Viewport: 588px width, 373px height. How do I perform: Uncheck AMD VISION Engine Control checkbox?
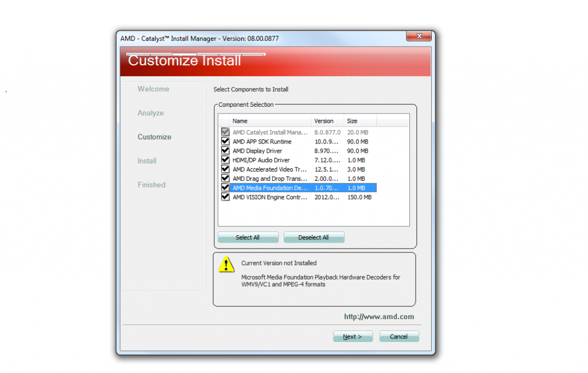(x=225, y=197)
